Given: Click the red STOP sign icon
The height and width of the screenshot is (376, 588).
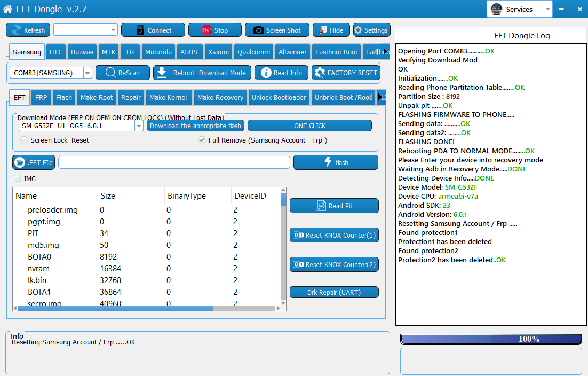Looking at the screenshot, I should pyautogui.click(x=207, y=30).
